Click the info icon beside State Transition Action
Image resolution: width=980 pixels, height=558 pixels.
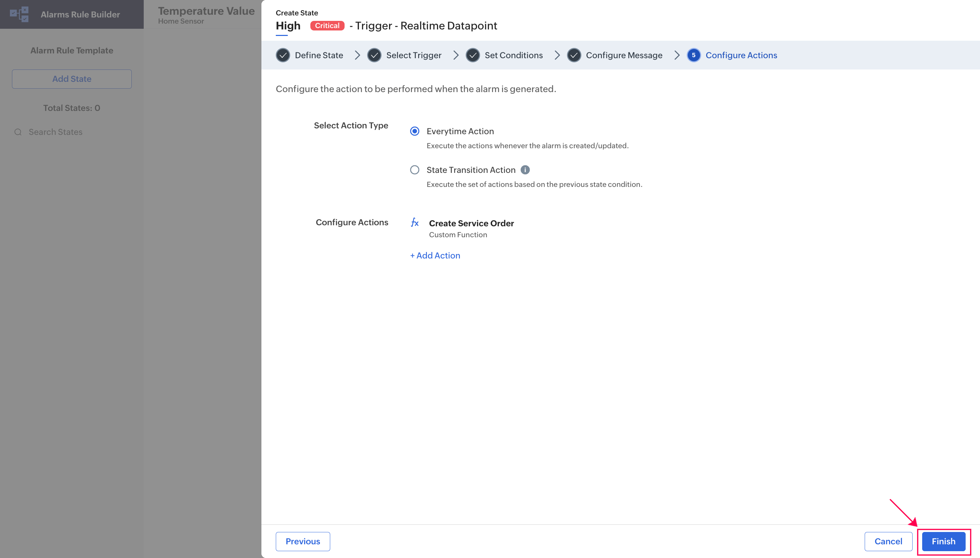525,170
